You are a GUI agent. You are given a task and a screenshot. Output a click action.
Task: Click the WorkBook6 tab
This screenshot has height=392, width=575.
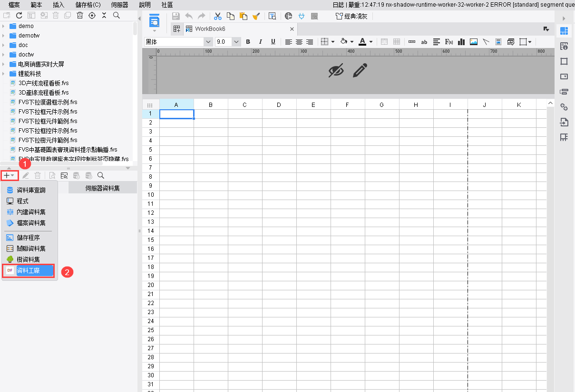tap(210, 29)
